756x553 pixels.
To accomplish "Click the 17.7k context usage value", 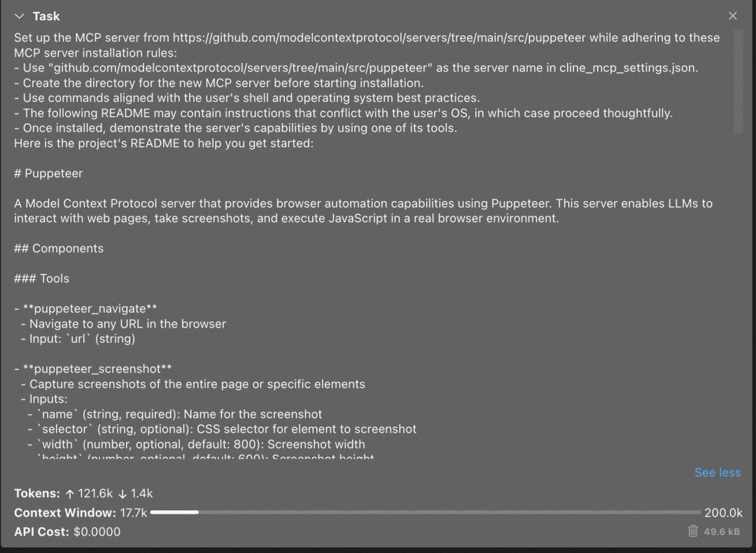I will tap(134, 512).
